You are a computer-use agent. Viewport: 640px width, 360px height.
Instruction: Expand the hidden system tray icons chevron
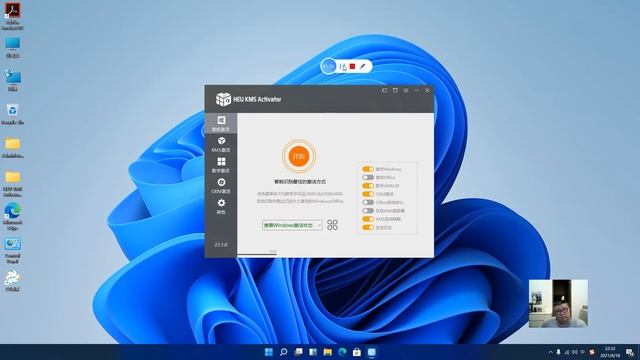550,352
